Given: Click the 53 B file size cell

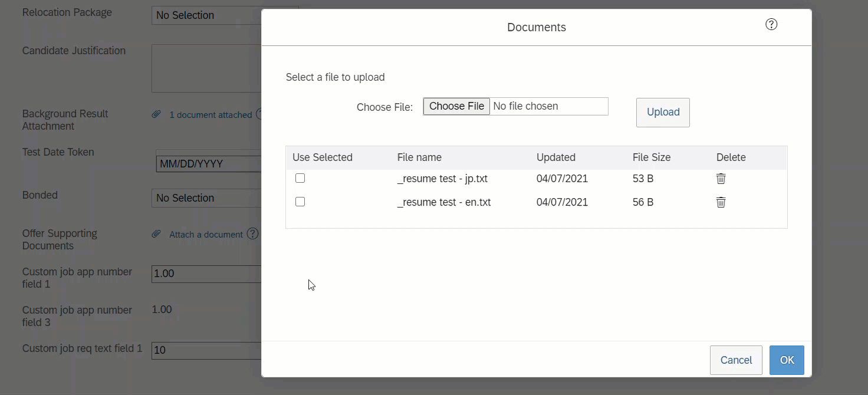Looking at the screenshot, I should pos(643,179).
